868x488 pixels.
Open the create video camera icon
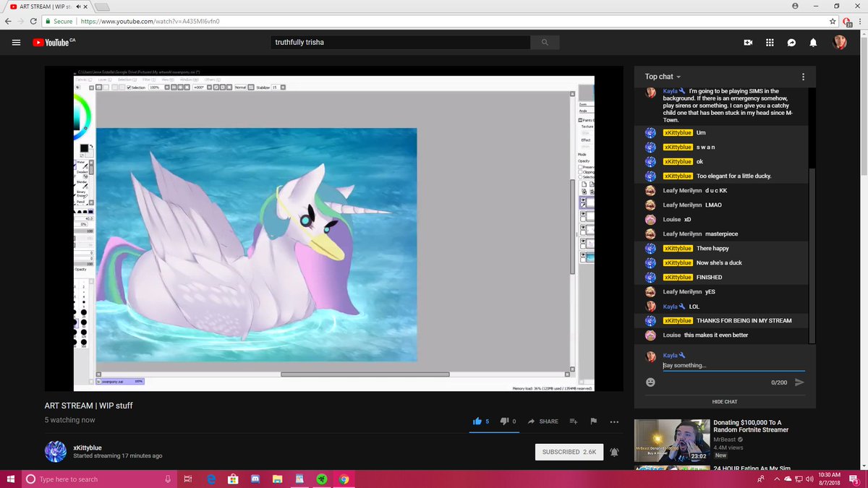748,43
